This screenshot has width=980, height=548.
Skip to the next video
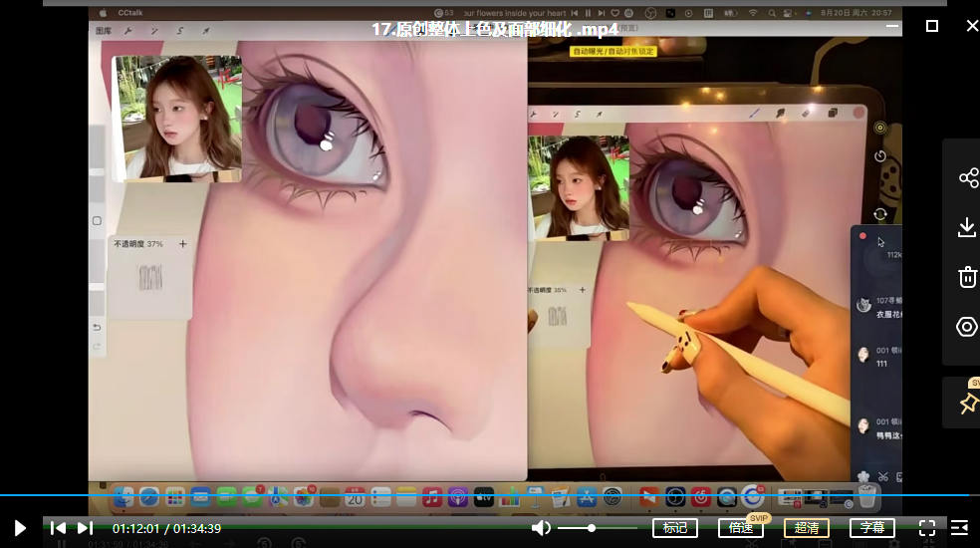85,528
